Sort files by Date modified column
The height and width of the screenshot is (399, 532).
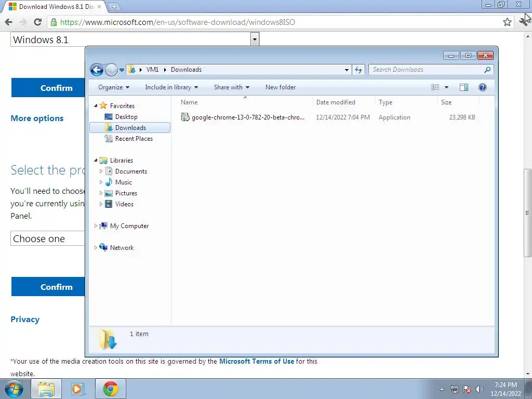tap(344, 102)
